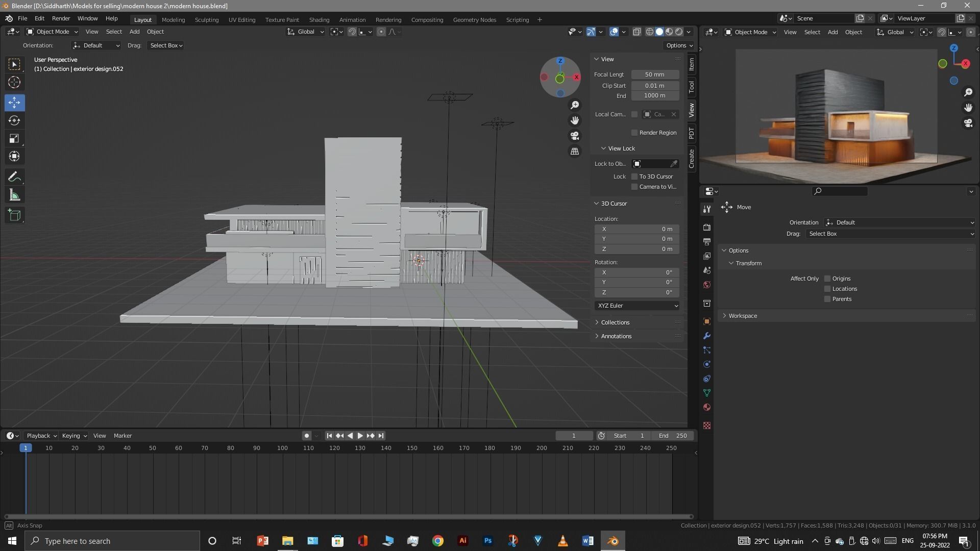Open the Render menu
This screenshot has width=980, height=551.
[x=61, y=18]
